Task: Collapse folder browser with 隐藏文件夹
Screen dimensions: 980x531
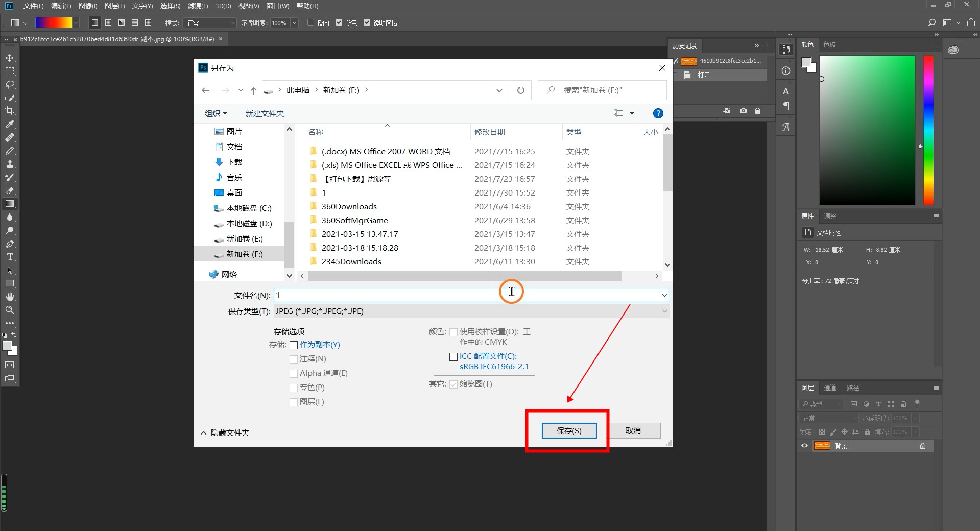Action: point(225,432)
